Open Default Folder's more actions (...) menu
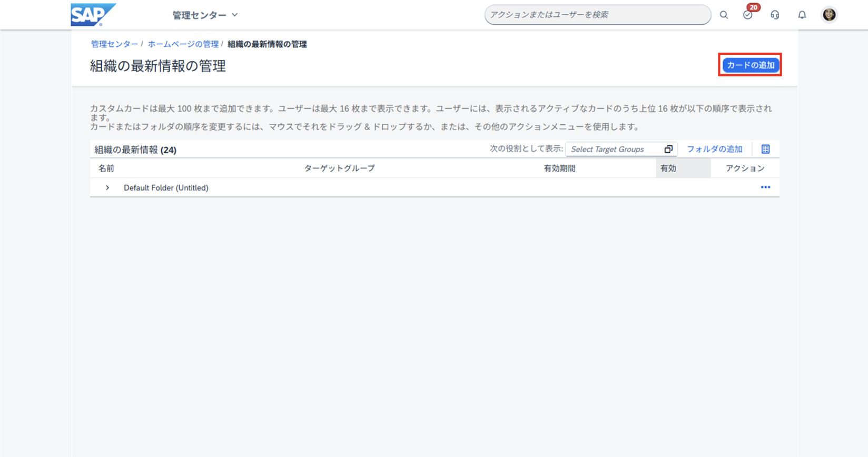Screen dimensions: 868x457 click(x=765, y=187)
